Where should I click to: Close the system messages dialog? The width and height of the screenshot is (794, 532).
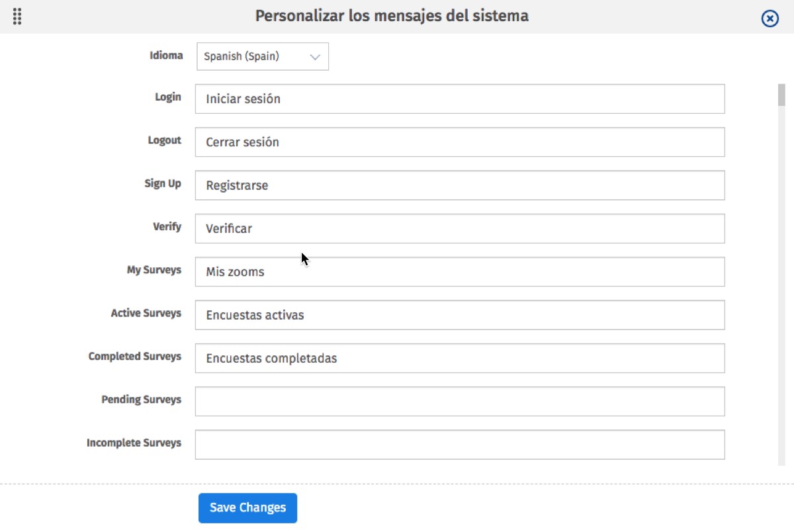pos(770,19)
